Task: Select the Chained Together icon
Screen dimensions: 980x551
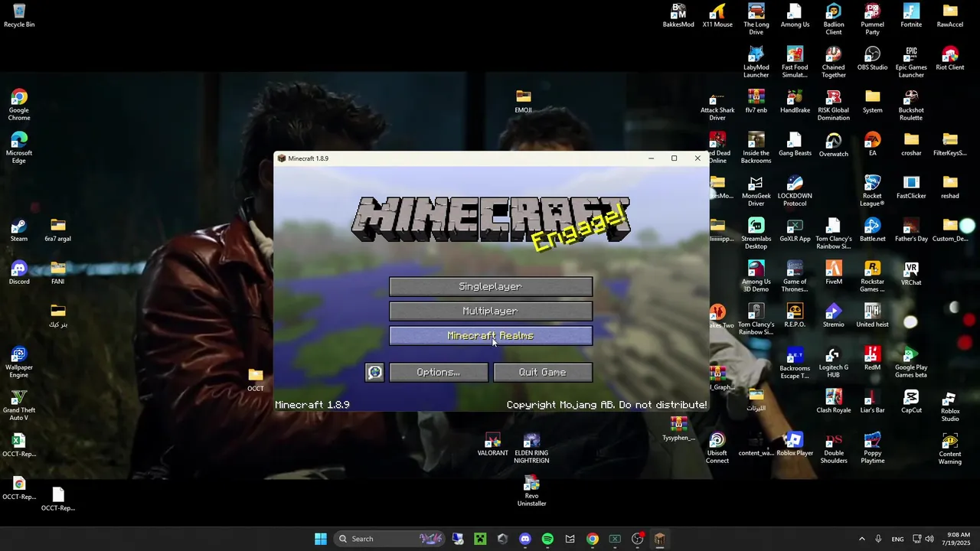Action: pos(834,63)
